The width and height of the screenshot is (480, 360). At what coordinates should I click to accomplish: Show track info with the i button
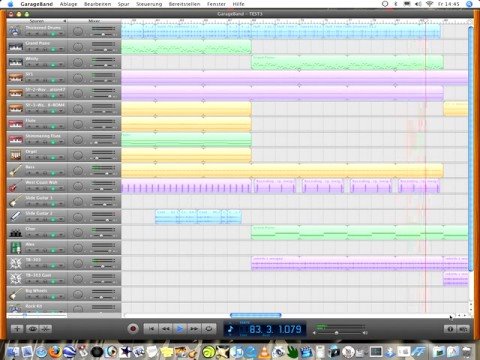pyautogui.click(x=450, y=329)
